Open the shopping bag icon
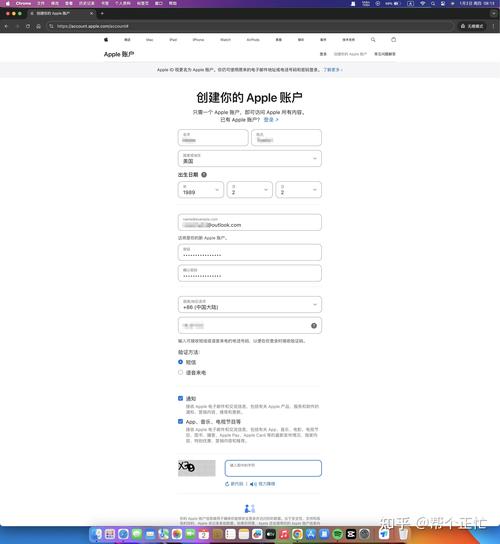The height and width of the screenshot is (544, 500). 393,40
